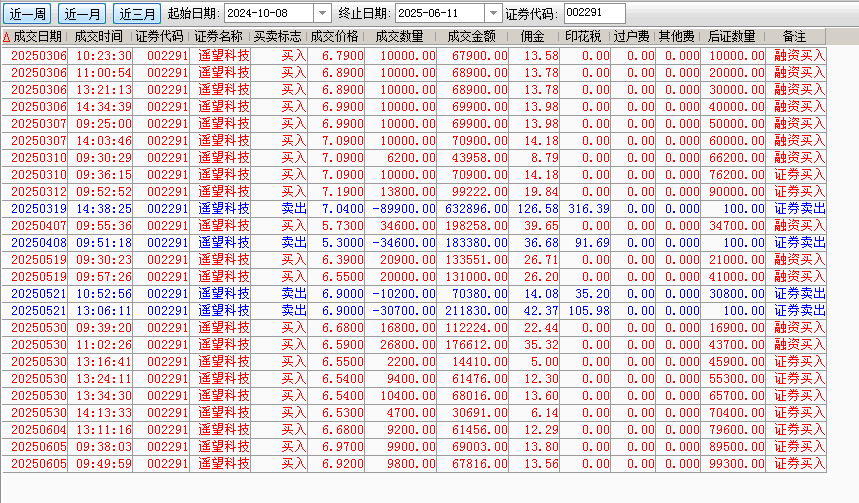Viewport: 859px width, 503px height.
Task: Click the end date field 2025-06-11
Action: pyautogui.click(x=440, y=13)
